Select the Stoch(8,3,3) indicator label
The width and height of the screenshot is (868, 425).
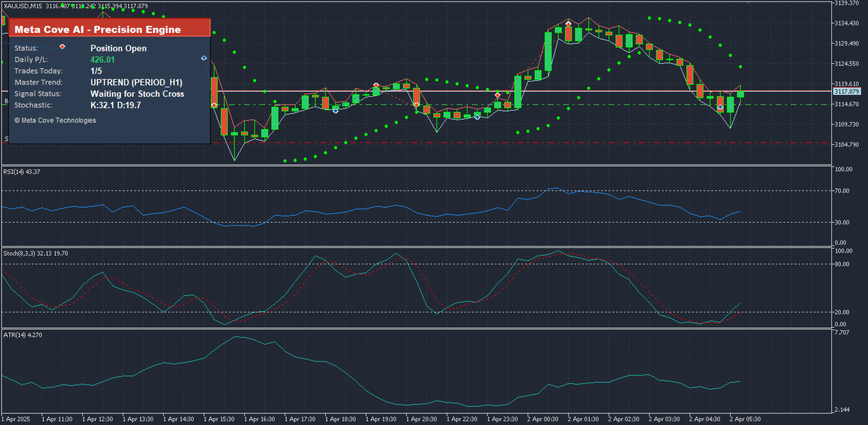click(x=35, y=253)
